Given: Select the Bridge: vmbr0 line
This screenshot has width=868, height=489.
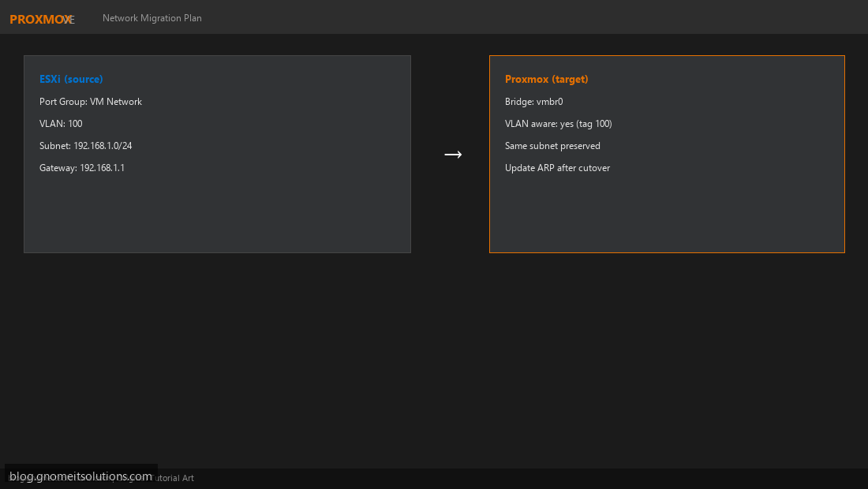Looking at the screenshot, I should tap(534, 102).
